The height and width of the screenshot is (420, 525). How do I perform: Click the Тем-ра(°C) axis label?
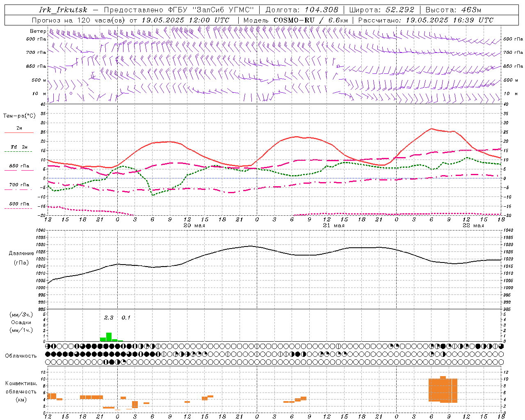point(19,116)
